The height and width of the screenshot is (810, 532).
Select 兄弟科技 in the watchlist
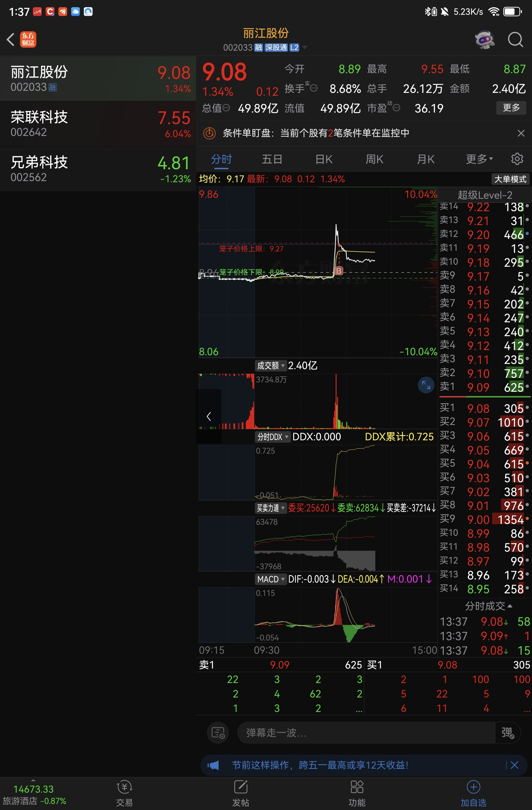(x=98, y=169)
